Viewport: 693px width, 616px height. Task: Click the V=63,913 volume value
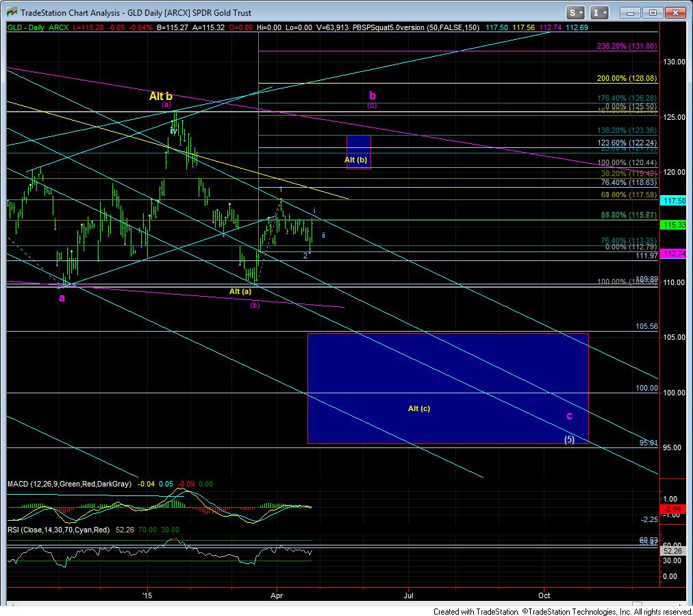click(x=333, y=27)
